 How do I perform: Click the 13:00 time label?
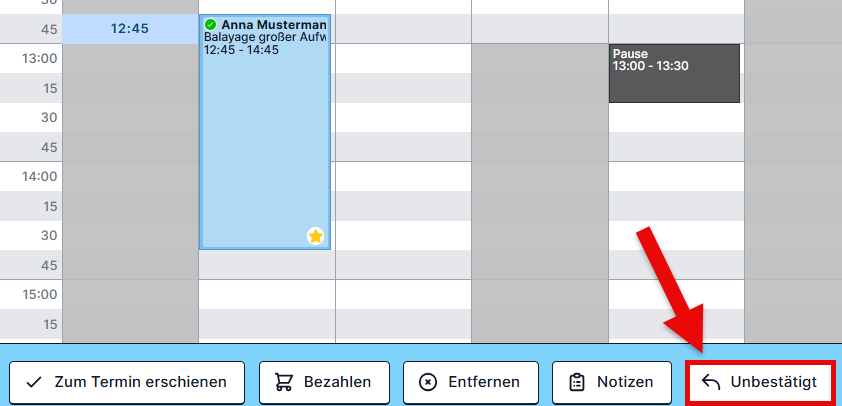pyautogui.click(x=38, y=58)
